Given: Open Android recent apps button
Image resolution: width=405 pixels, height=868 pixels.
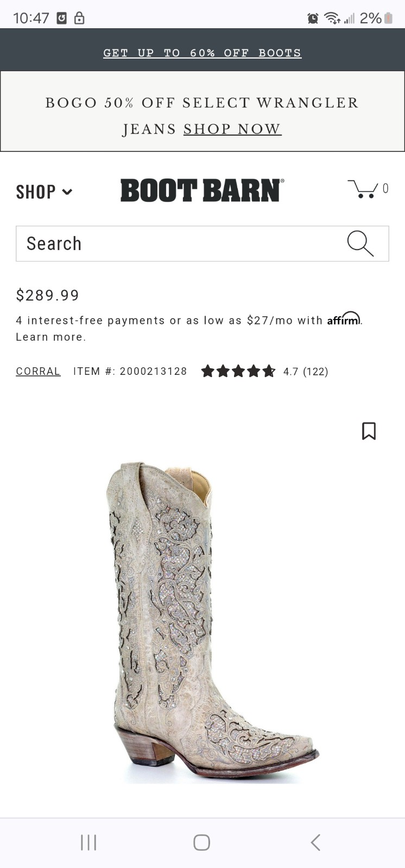Looking at the screenshot, I should coord(88,842).
